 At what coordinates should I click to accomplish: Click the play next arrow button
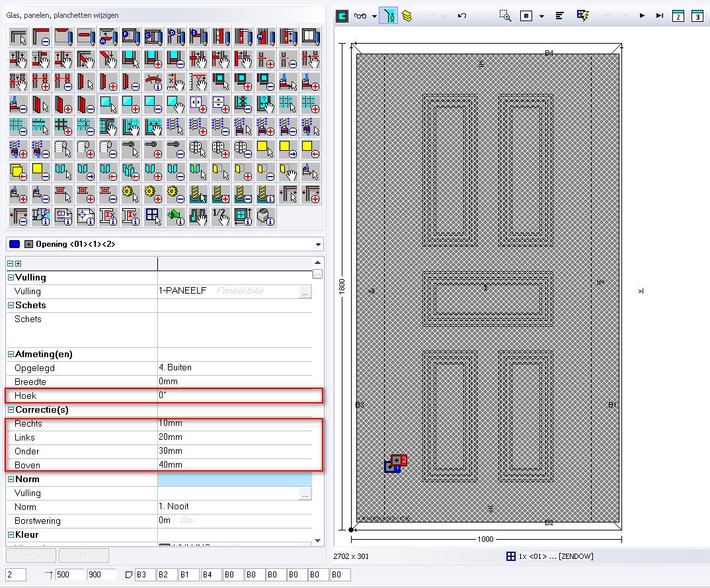pos(642,16)
